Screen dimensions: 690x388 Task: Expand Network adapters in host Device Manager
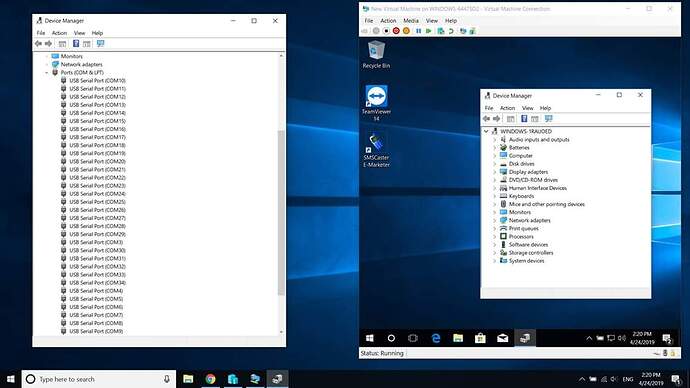click(47, 64)
